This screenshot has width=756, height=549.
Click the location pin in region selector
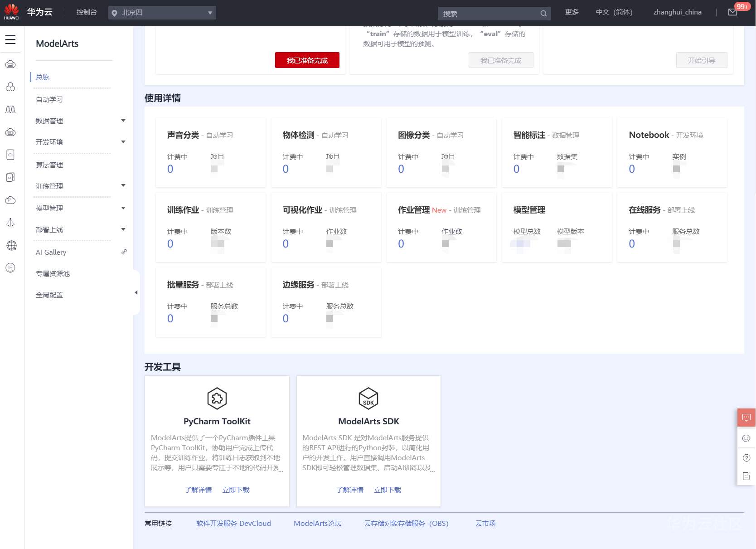[x=115, y=13]
